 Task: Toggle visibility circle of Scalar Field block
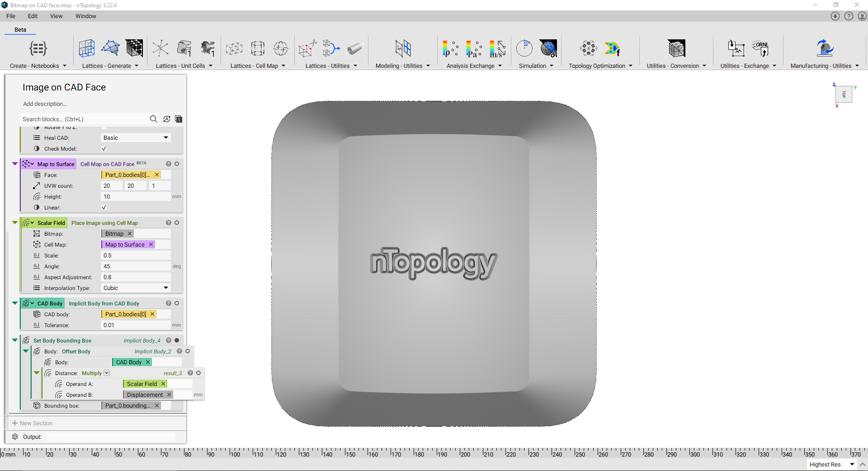177,223
